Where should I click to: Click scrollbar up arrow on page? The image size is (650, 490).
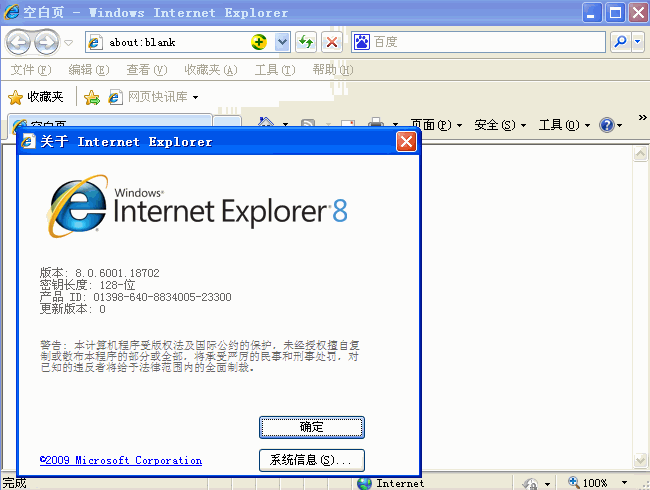click(x=640, y=153)
